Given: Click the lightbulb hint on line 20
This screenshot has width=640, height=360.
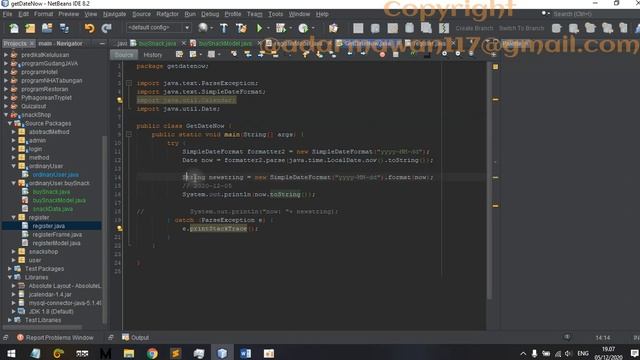Looking at the screenshot, I should tap(120, 229).
